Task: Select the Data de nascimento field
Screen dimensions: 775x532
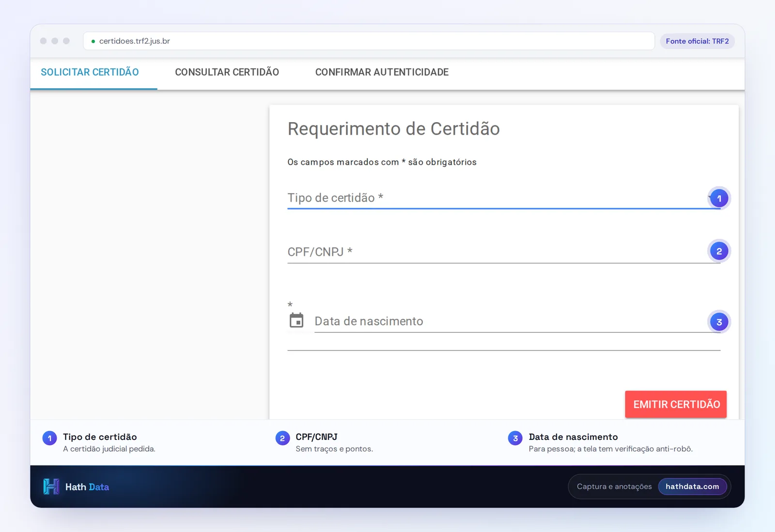Action: coord(517,321)
